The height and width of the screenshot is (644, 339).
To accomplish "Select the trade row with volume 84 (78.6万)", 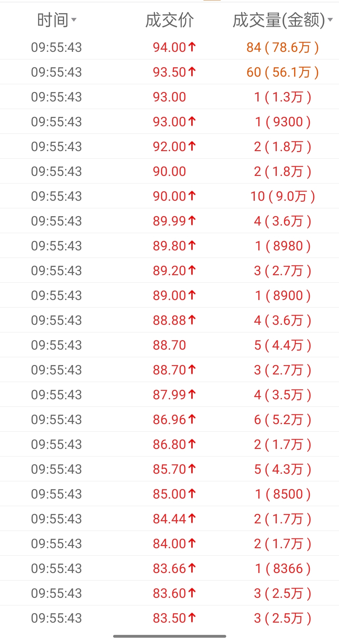I will [169, 47].
